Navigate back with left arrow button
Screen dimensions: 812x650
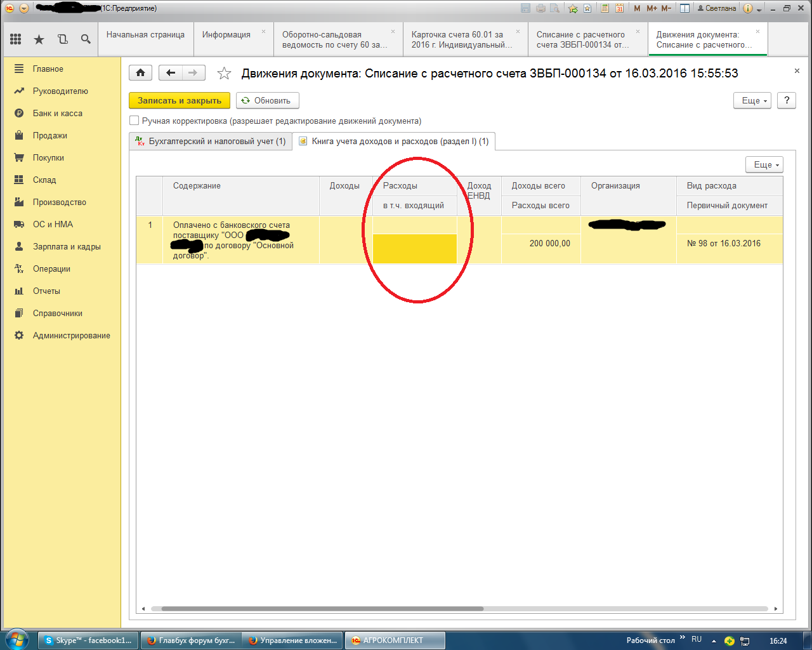tap(170, 73)
